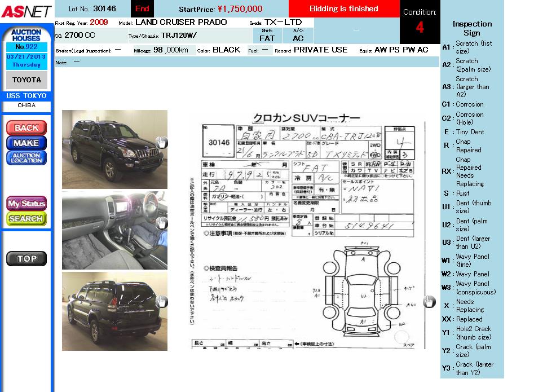This screenshot has height=392, width=534.
Task: Click the red 'Bidding is finished' banner
Action: coord(343,9)
